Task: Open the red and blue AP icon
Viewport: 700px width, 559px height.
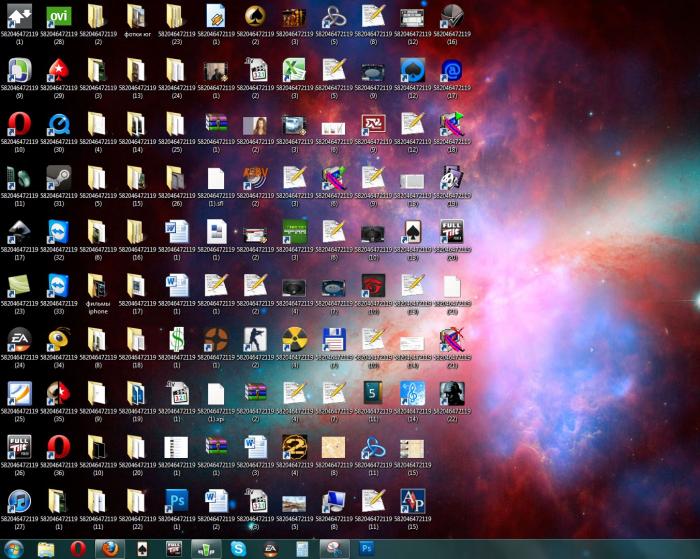Action: pos(412,501)
